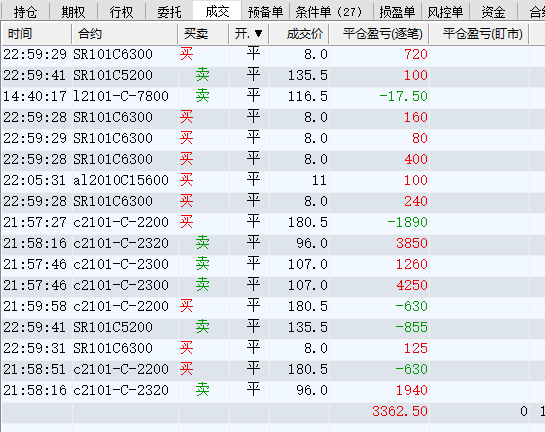Switch to the 持仓 tab
Viewport: 545px width, 432px height.
coord(25,12)
